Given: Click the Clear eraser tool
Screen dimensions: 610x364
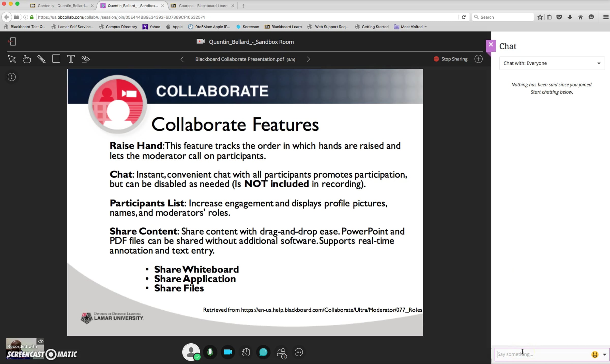Looking at the screenshot, I should point(85,59).
